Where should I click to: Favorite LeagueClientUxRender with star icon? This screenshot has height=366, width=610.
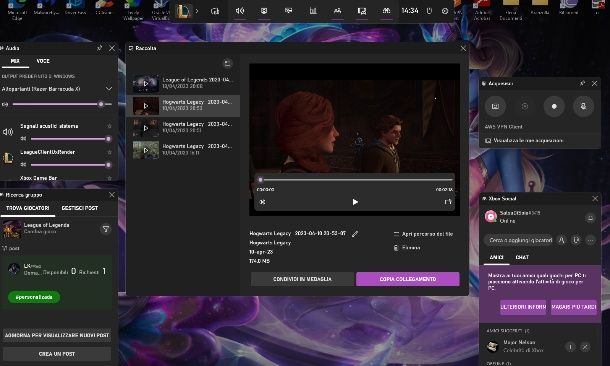click(109, 152)
